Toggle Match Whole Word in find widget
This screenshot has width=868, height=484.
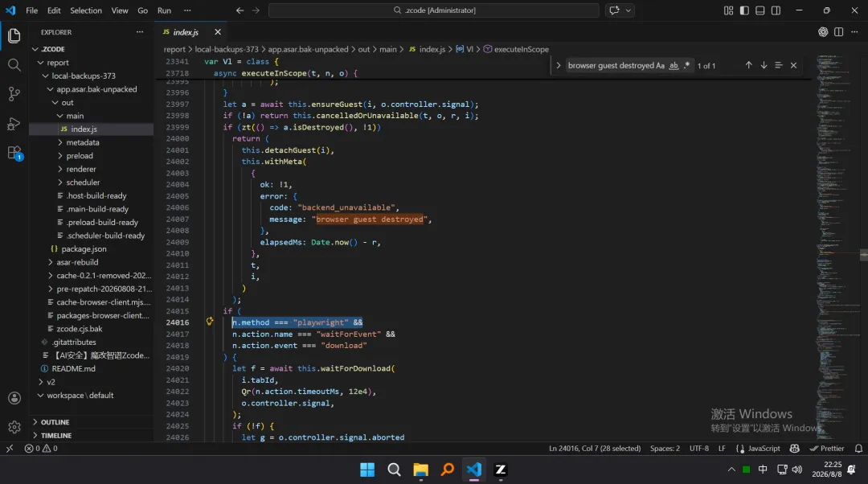[x=674, y=65]
